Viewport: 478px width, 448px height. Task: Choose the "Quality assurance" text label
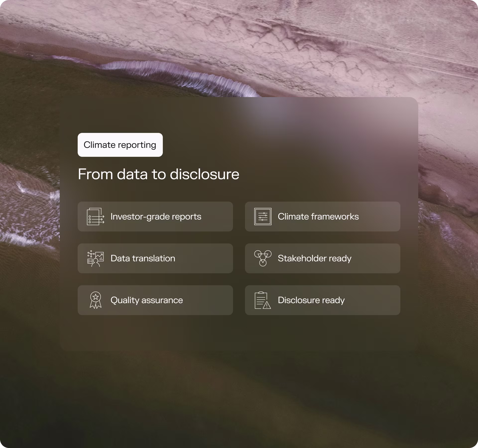(147, 300)
